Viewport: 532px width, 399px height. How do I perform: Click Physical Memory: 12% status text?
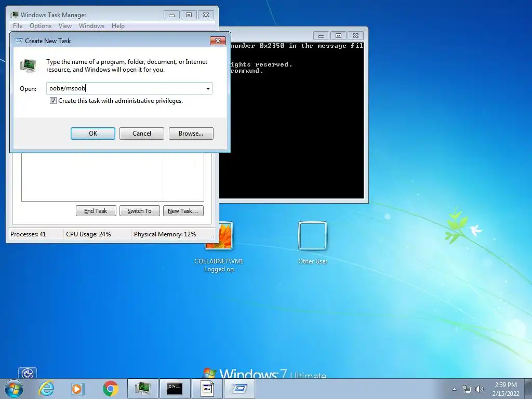point(165,234)
